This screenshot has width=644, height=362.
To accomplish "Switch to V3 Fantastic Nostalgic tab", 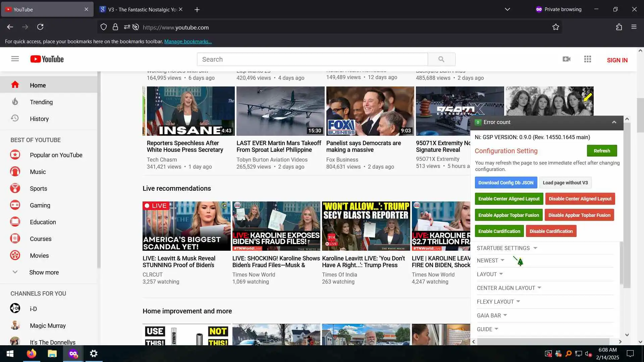I will tap(141, 9).
